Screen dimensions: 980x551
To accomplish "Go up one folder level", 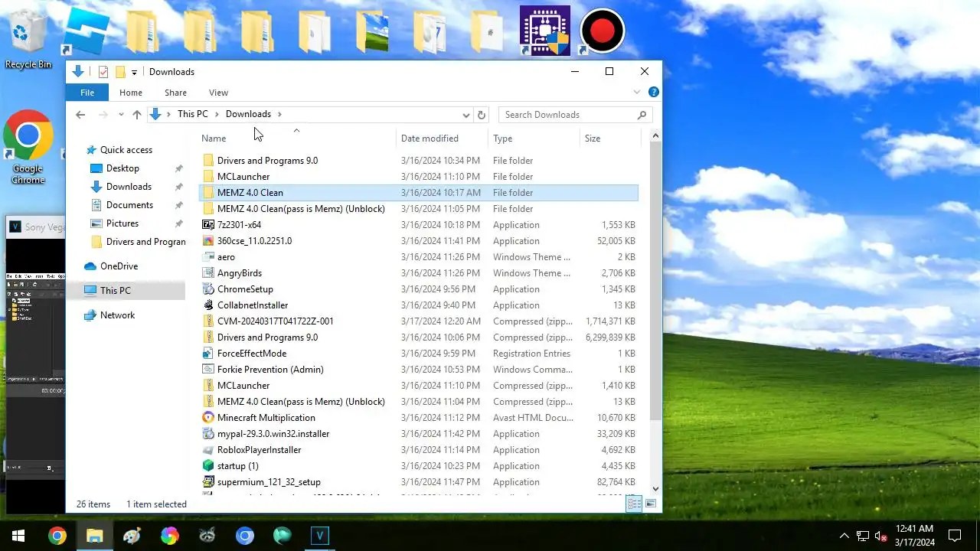I will pos(137,115).
